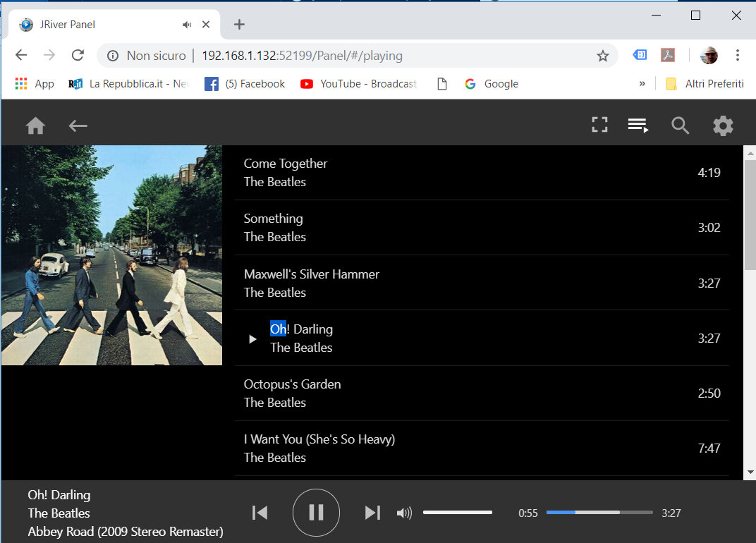Close the JRiver Panel browser tab
The image size is (756, 543).
206,24
